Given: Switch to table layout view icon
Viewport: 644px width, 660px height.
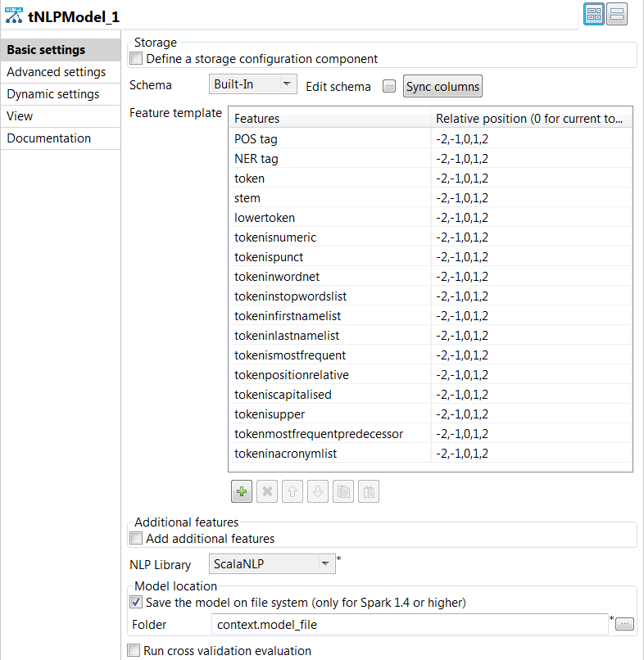Looking at the screenshot, I should (594, 14).
